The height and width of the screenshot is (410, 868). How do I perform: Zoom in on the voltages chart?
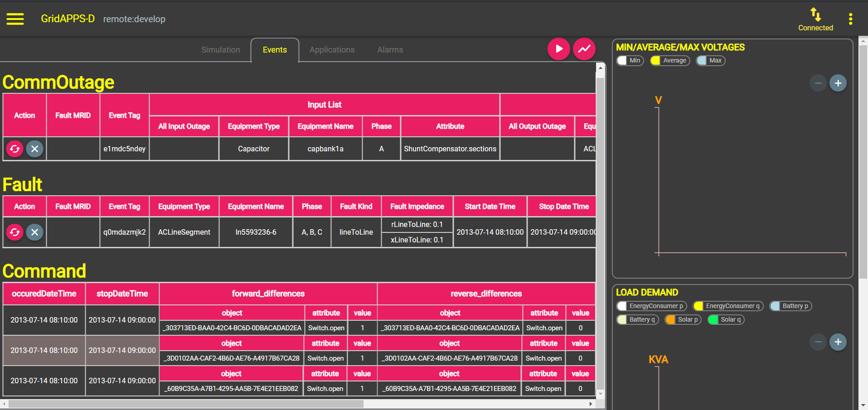tap(838, 83)
